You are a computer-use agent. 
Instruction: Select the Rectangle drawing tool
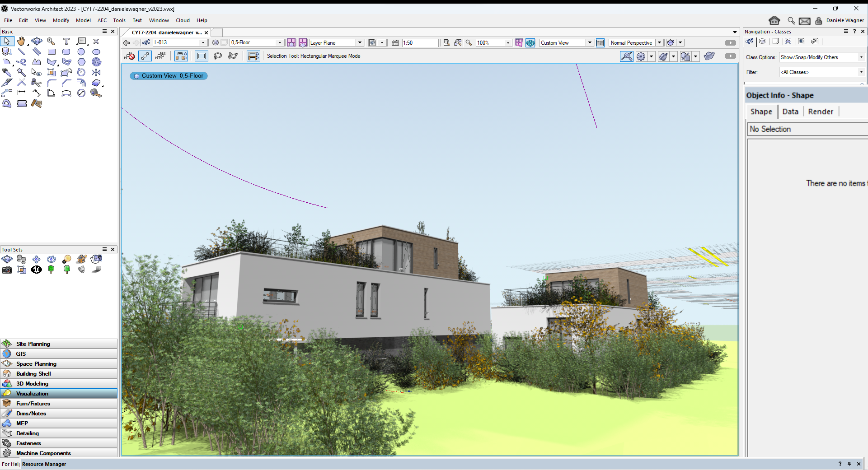pyautogui.click(x=52, y=52)
